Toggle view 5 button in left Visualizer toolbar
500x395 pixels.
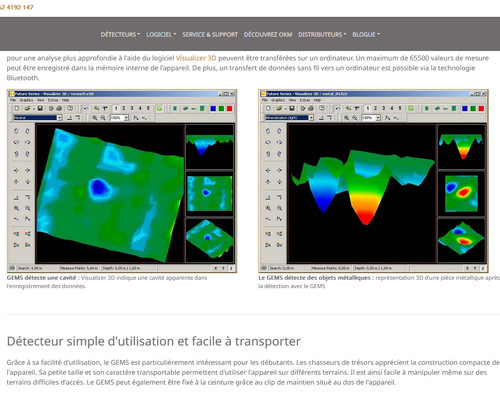click(x=148, y=108)
